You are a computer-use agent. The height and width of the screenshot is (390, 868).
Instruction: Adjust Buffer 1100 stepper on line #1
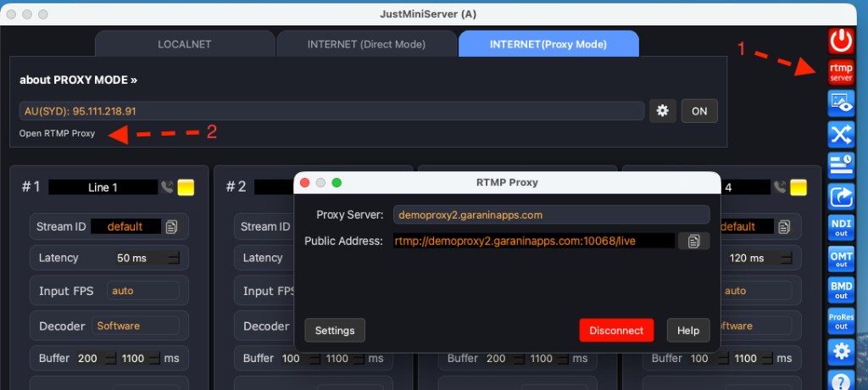tap(154, 359)
